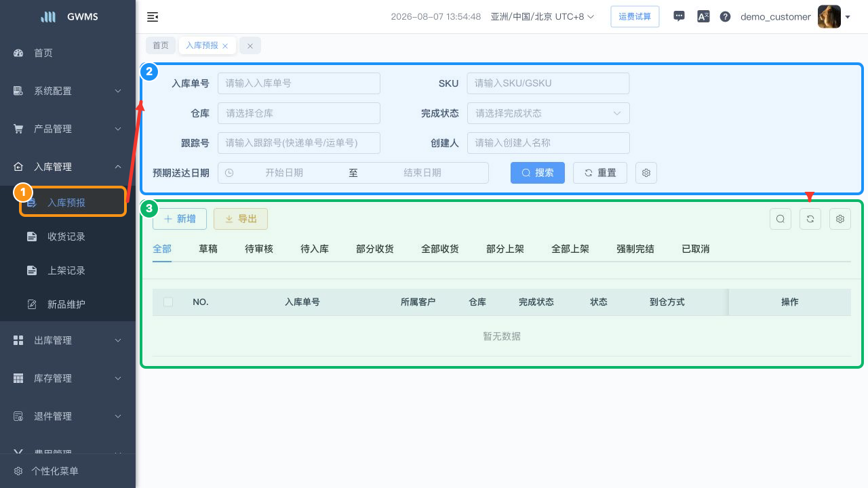Screen dimensions: 868x488
Task: Check the select-all table header checkbox
Action: (x=168, y=302)
